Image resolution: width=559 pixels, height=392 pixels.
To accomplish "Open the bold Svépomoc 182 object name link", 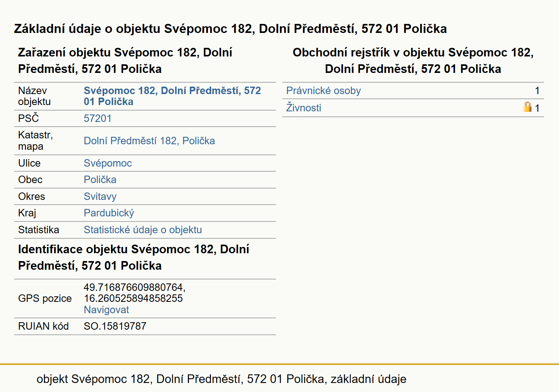I will click(172, 96).
